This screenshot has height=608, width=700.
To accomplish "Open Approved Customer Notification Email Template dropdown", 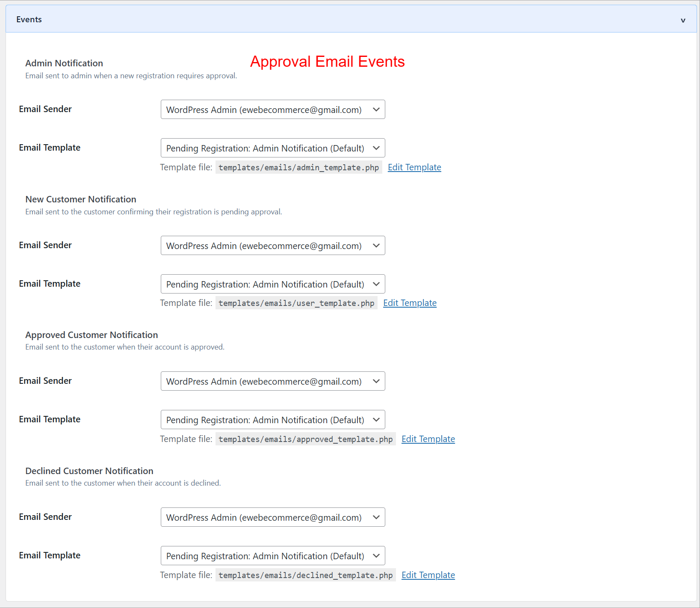I will click(x=273, y=420).
